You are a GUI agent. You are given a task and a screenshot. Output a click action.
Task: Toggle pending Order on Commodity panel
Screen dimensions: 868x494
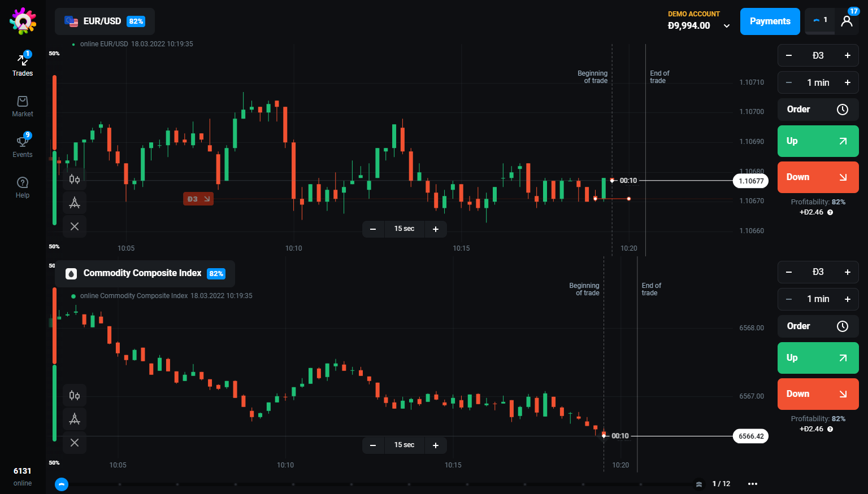(x=818, y=326)
